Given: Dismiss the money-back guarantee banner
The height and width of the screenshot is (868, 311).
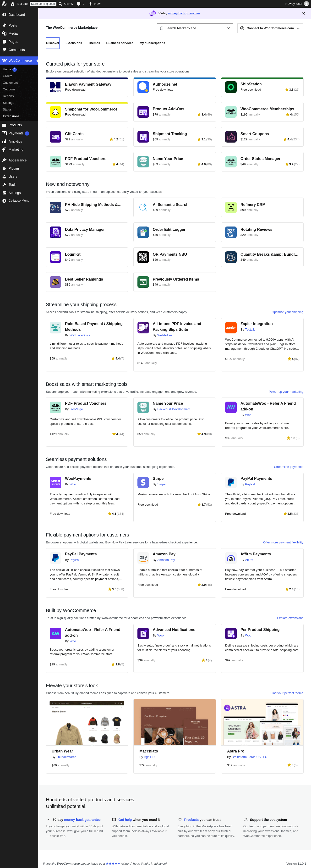Looking at the screenshot, I should pyautogui.click(x=303, y=13).
